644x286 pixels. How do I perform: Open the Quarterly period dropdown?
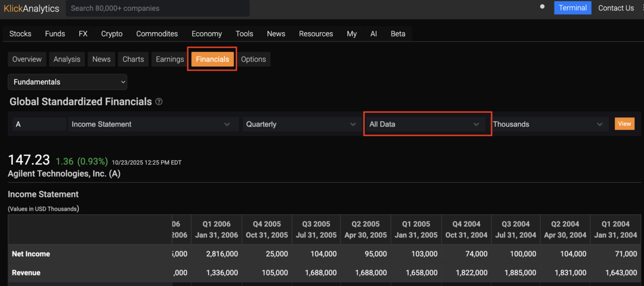tap(301, 124)
